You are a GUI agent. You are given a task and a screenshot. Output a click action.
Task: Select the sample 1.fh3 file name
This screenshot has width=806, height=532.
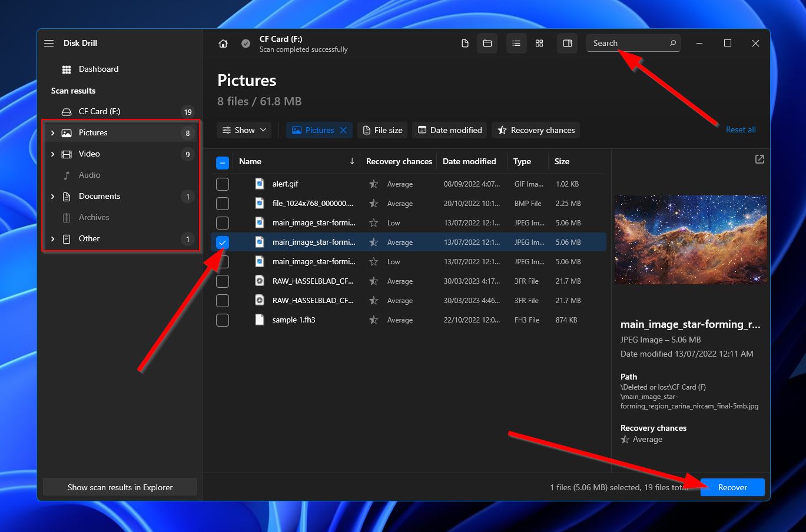click(x=294, y=320)
